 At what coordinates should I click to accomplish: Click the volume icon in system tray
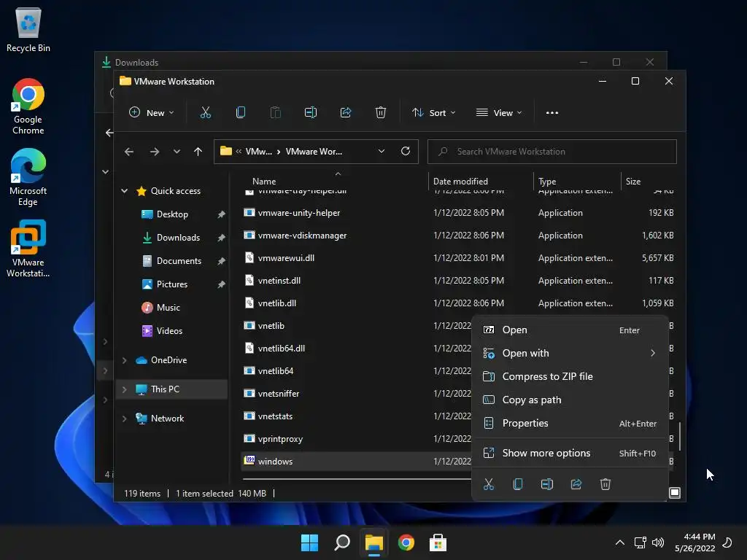[658, 542]
